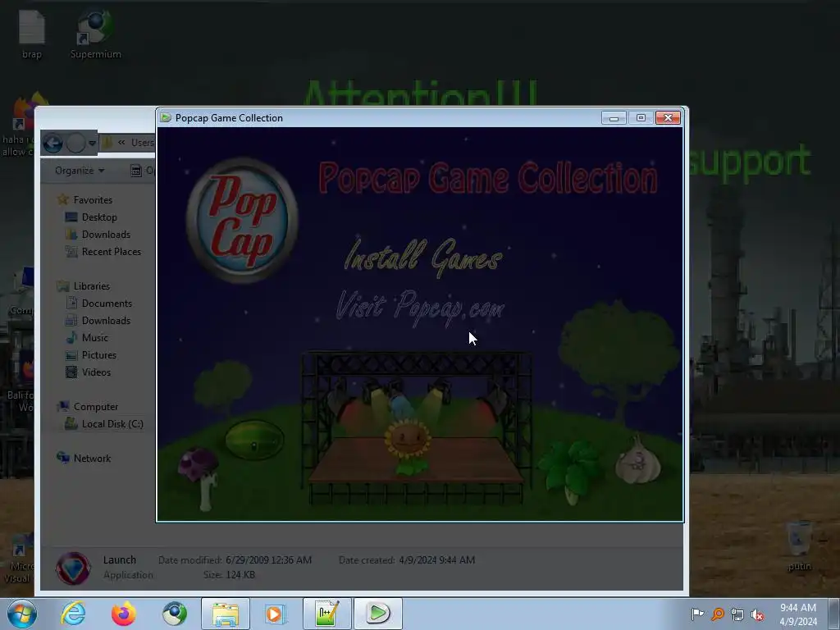840x630 pixels.
Task: Open Supermium desktop shortcut
Action: coord(96,34)
